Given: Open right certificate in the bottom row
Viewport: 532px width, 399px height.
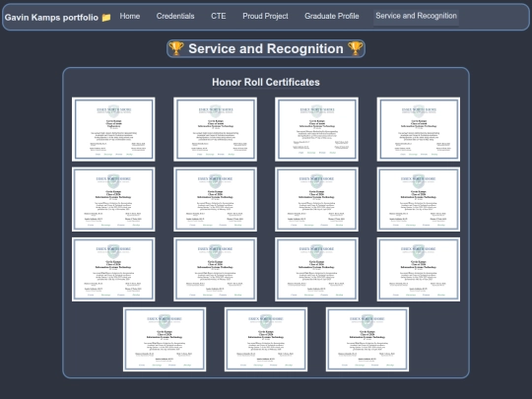Looking at the screenshot, I should [x=367, y=339].
